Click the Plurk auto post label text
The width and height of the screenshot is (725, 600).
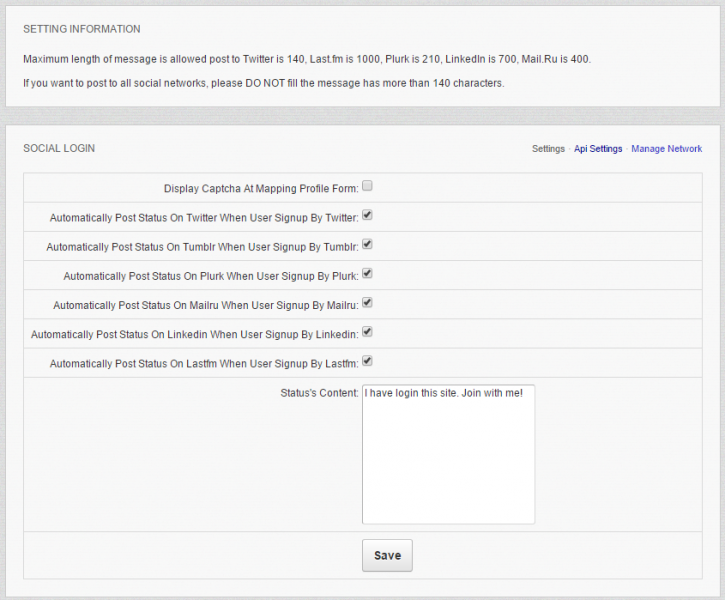(x=211, y=276)
